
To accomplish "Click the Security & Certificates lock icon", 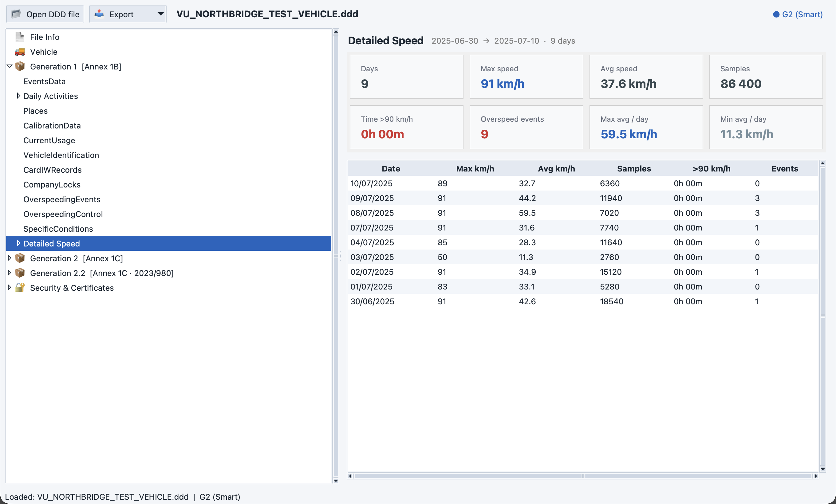I will click(20, 288).
